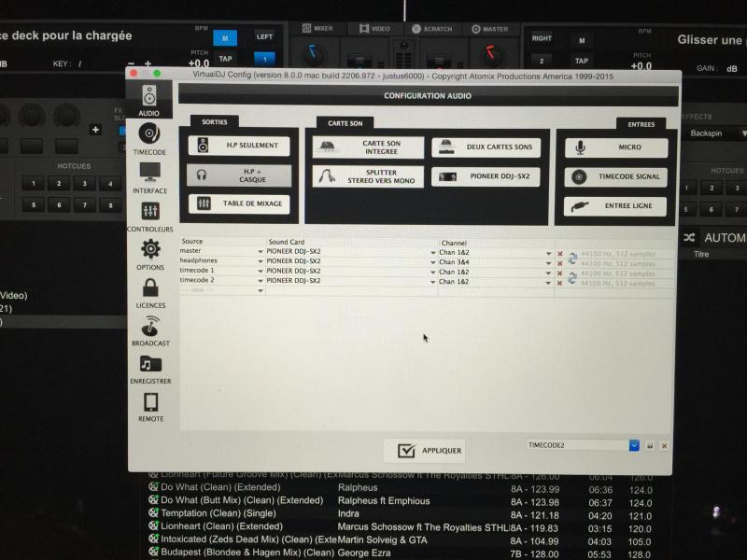The width and height of the screenshot is (747, 560).
Task: Select Budapest (Blondee & Hagen Mix) track
Action: point(247,553)
